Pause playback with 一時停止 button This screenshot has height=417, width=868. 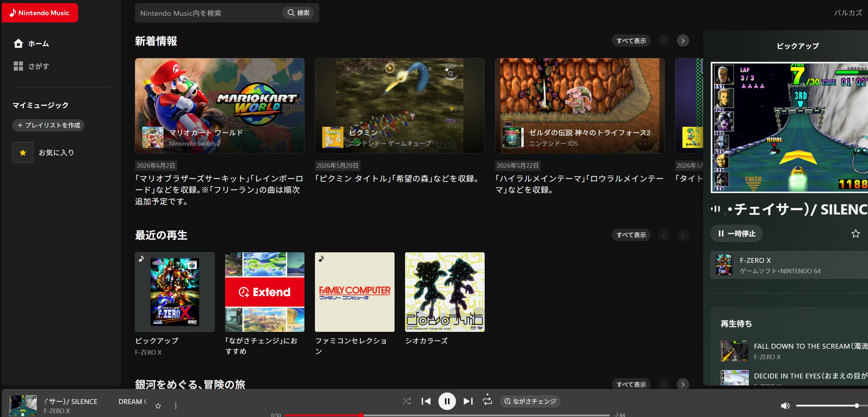tap(736, 233)
